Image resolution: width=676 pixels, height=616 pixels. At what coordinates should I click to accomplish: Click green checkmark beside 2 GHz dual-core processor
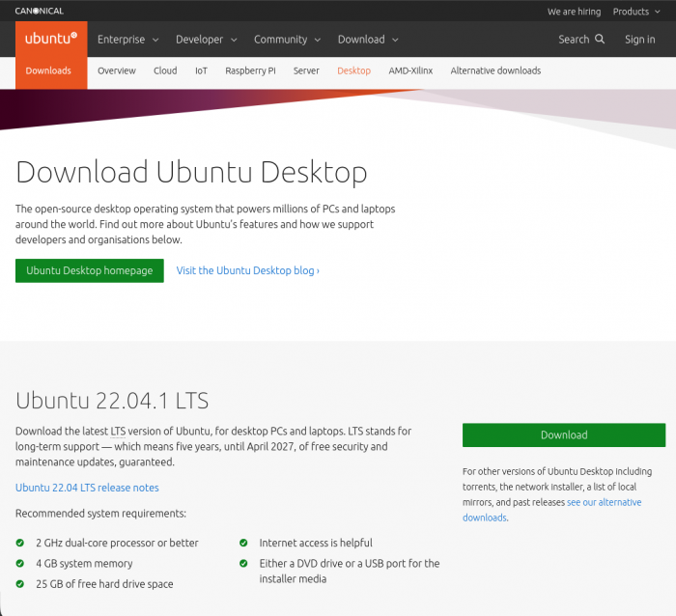(x=20, y=544)
